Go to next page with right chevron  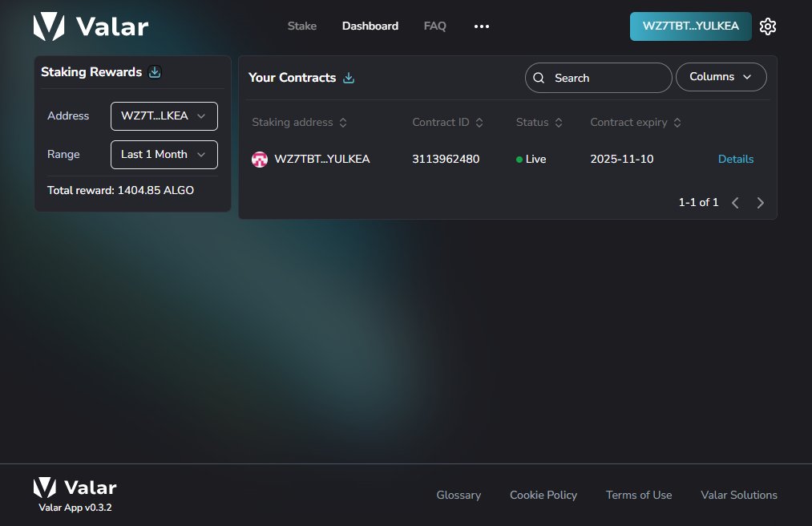[x=760, y=203]
